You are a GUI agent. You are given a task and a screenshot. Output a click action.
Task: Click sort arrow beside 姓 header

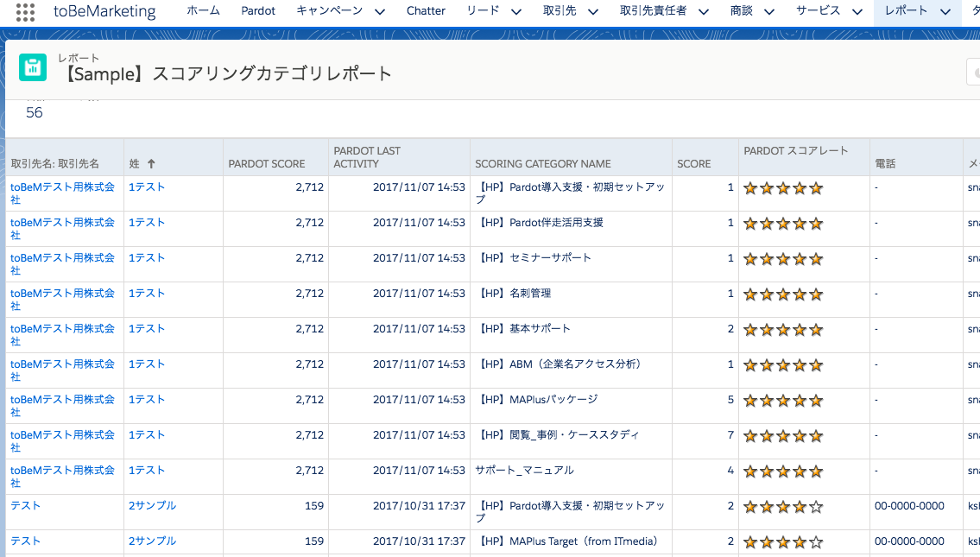point(151,164)
